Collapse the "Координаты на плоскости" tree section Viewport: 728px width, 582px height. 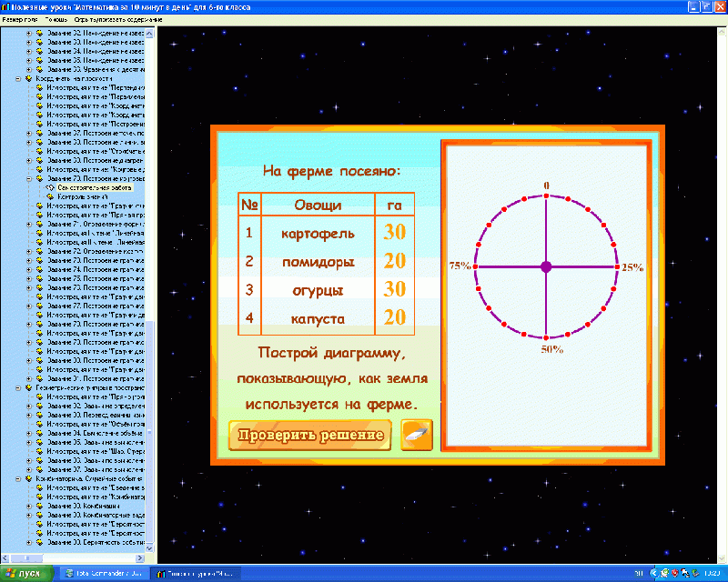[x=17, y=79]
